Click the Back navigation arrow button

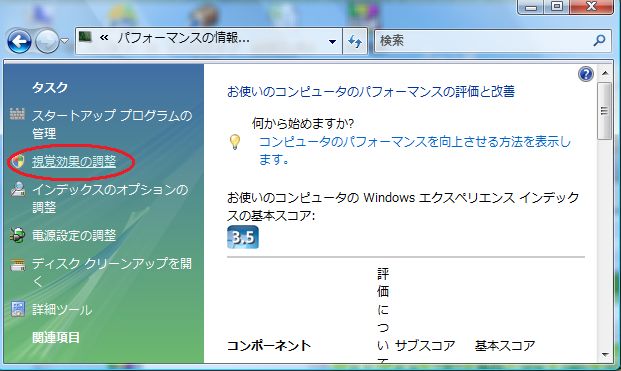[x=19, y=41]
